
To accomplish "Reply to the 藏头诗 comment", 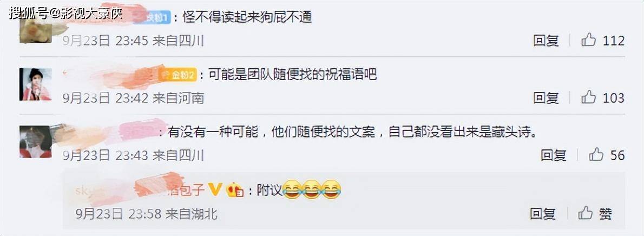I will pos(553,155).
